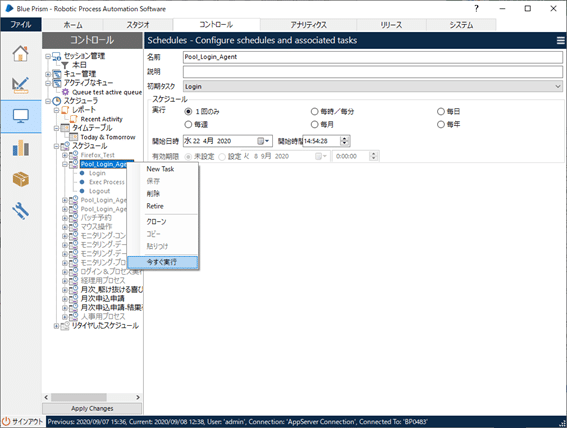
Task: Click the Apply Changes button
Action: click(x=92, y=408)
